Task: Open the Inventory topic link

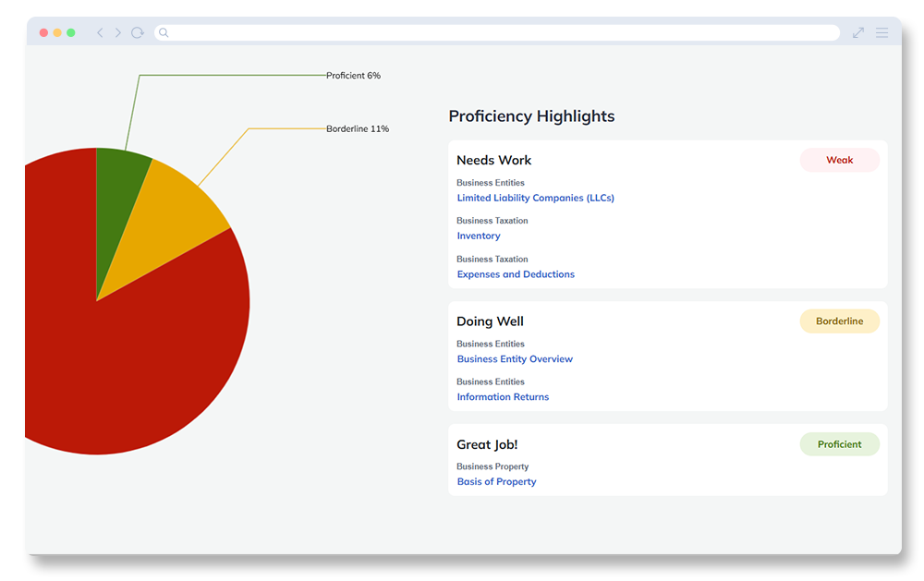Action: [x=479, y=236]
